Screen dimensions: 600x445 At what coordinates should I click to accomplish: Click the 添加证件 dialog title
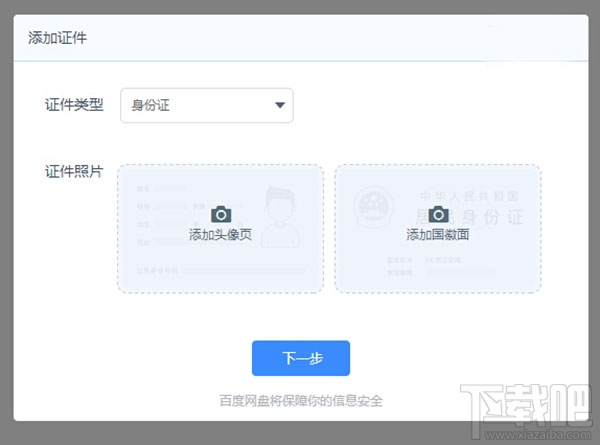57,38
